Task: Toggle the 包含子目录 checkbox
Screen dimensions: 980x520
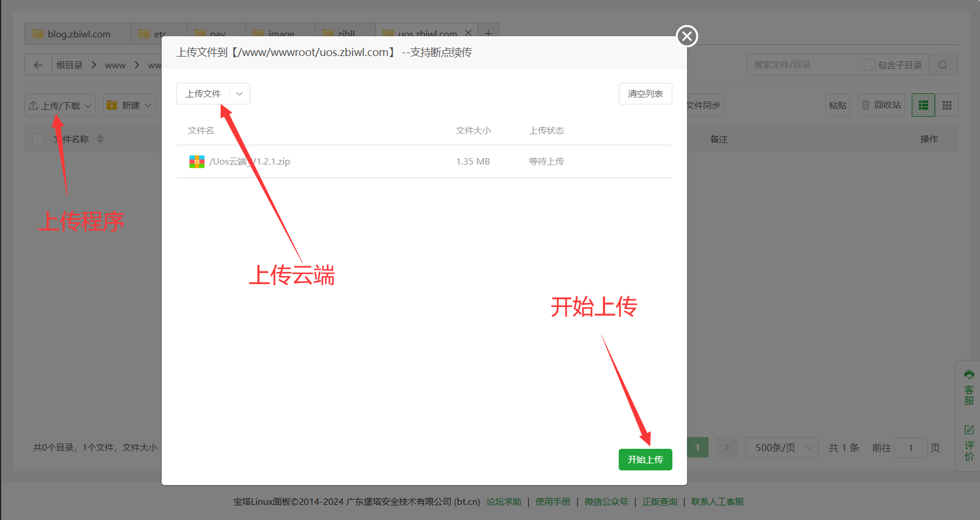Action: pyautogui.click(x=870, y=65)
